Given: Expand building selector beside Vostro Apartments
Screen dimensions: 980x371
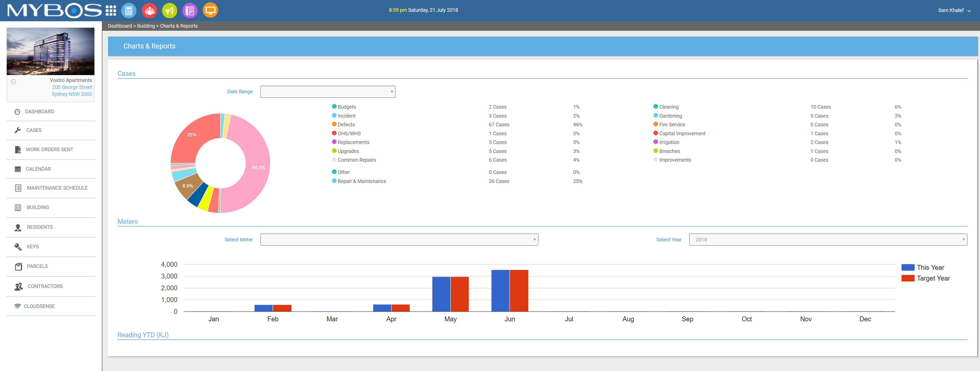Looking at the screenshot, I should (x=13, y=81).
